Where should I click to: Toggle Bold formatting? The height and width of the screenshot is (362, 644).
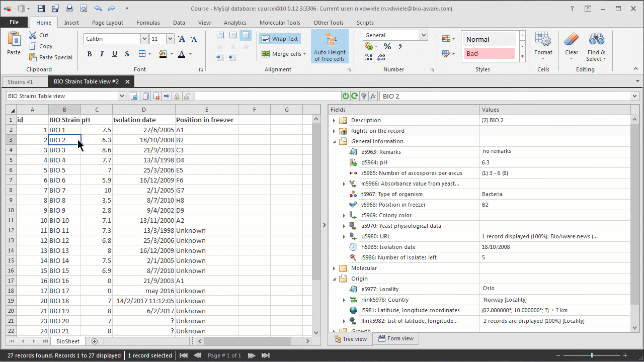click(x=89, y=54)
